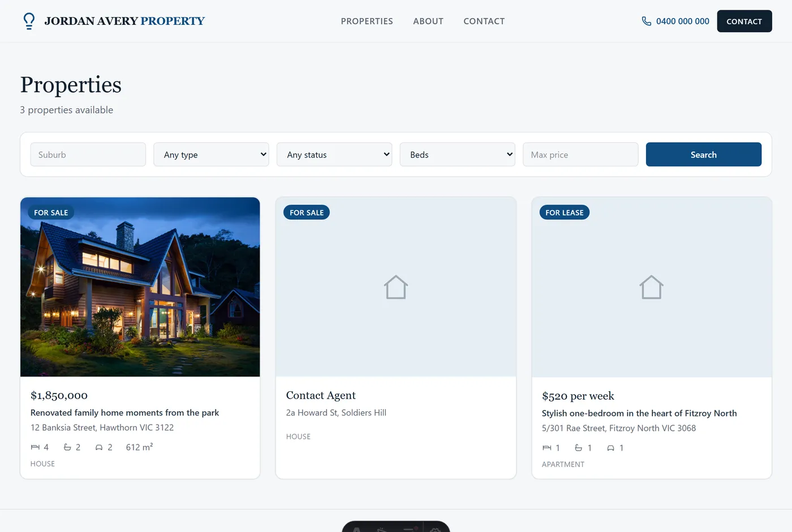
Task: Open Properties in the top navigation
Action: (367, 21)
